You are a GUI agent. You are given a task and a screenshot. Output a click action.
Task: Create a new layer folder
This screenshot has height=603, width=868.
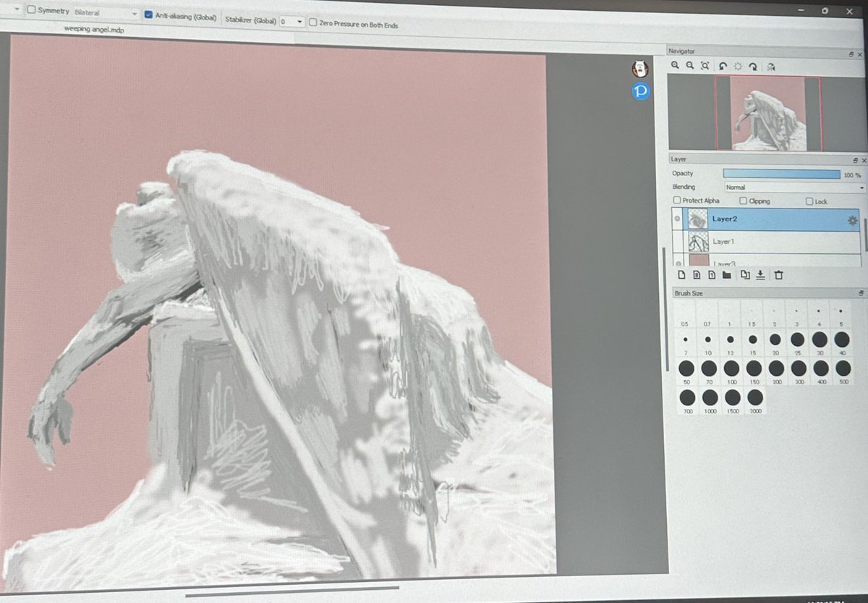(x=726, y=274)
